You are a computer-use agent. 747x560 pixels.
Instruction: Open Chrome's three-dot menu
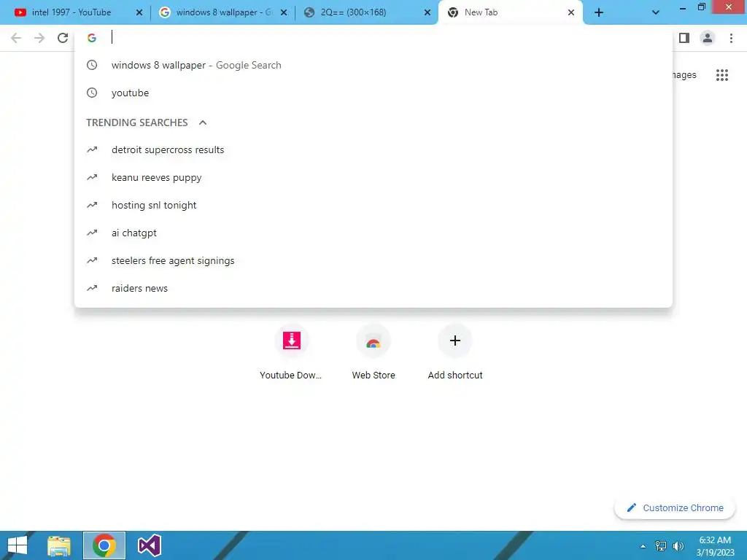731,38
